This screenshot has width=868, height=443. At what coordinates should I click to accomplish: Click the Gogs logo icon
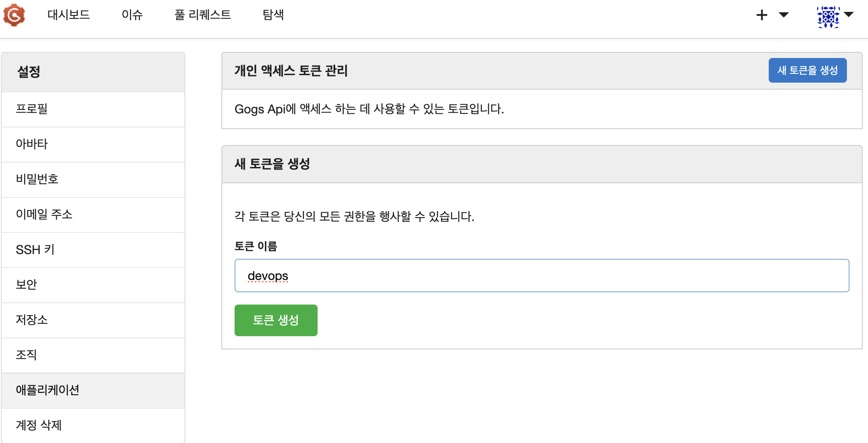coord(14,15)
